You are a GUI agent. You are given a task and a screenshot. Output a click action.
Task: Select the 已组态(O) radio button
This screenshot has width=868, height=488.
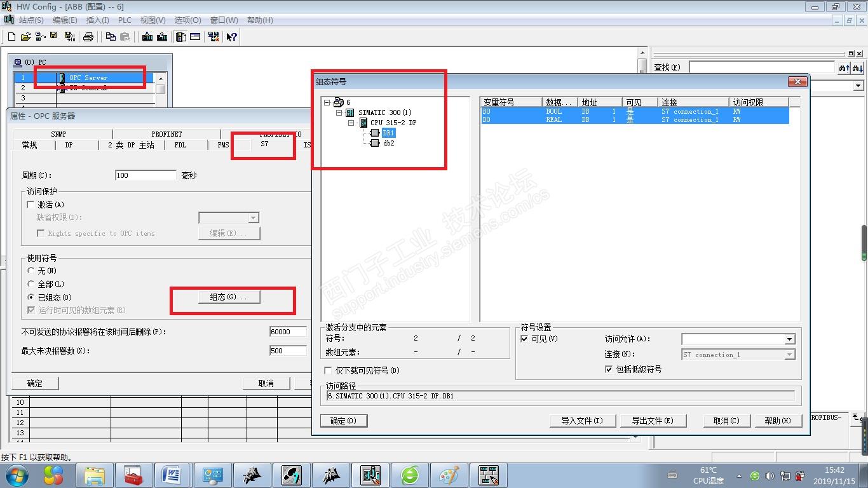pyautogui.click(x=31, y=297)
